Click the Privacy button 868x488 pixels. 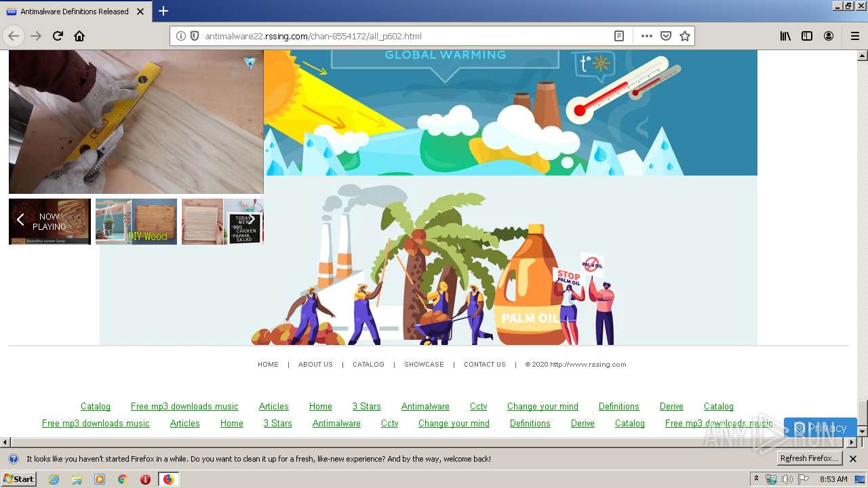[x=821, y=428]
